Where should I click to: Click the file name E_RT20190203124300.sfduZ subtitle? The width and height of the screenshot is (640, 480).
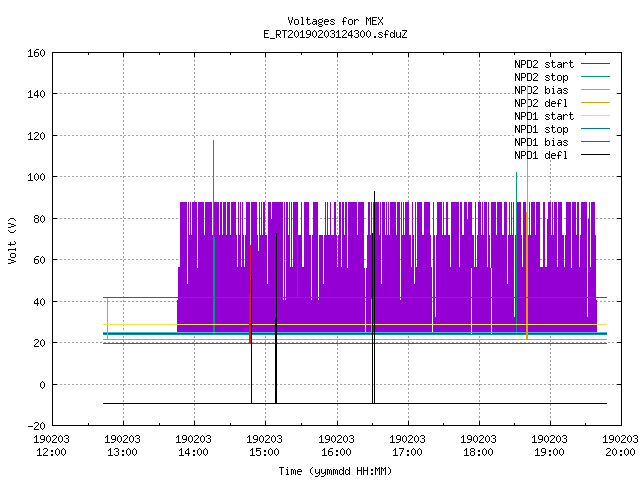(335, 34)
